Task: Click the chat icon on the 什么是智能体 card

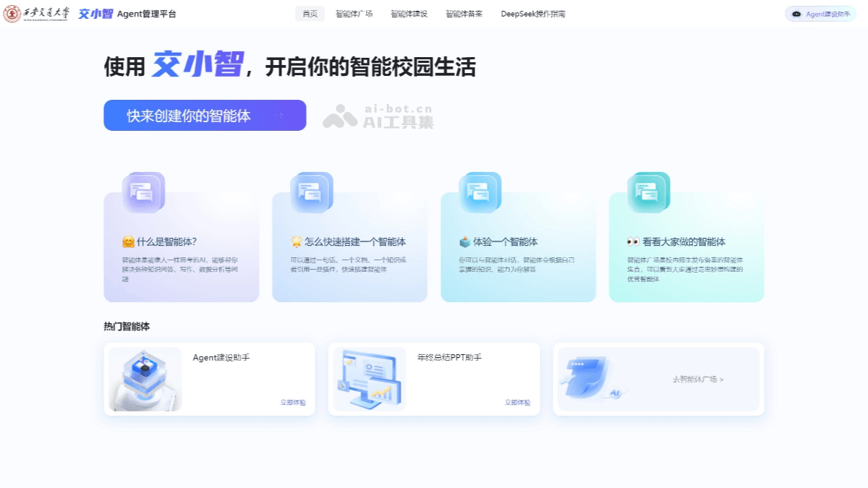Action: 143,192
